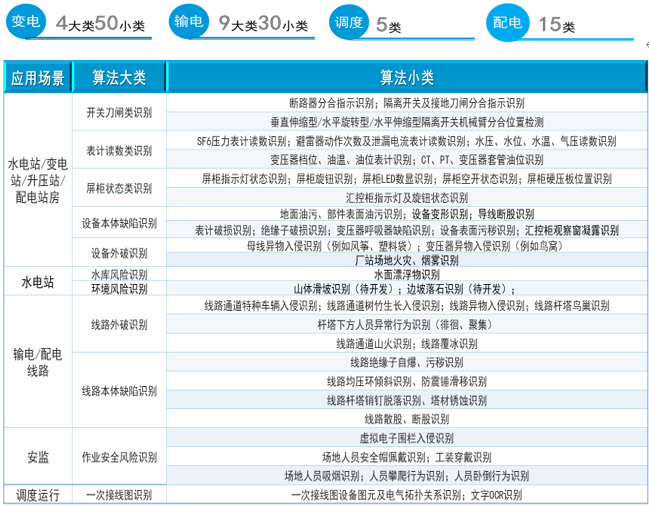This screenshot has height=506, width=649.
Task: Click the 变电 blue badge
Action: coord(27,21)
